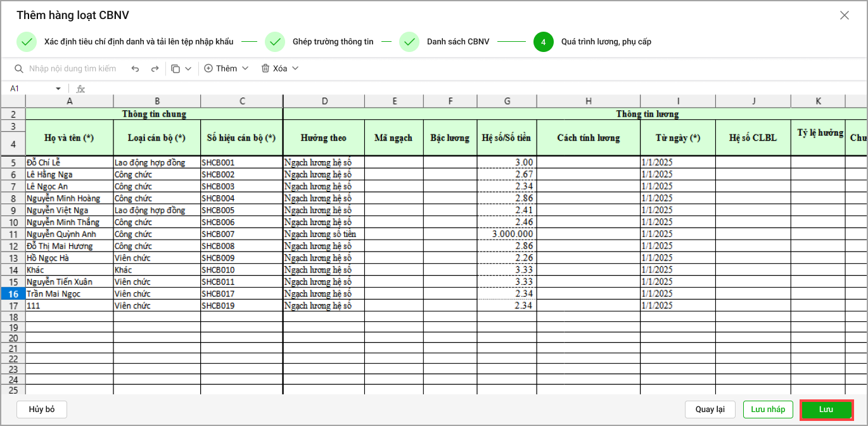This screenshot has width=868, height=426.
Task: Click the search magnifier icon
Action: pos(19,68)
